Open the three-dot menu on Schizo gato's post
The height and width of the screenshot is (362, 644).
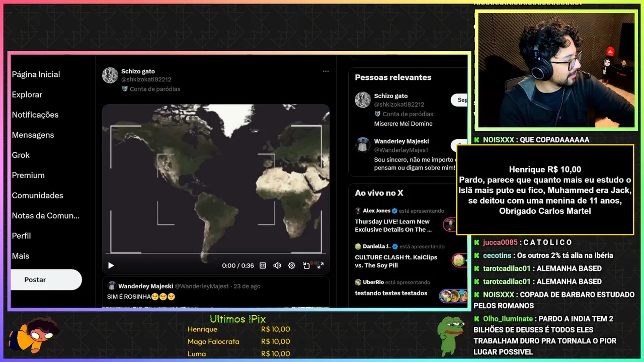pyautogui.click(x=326, y=71)
